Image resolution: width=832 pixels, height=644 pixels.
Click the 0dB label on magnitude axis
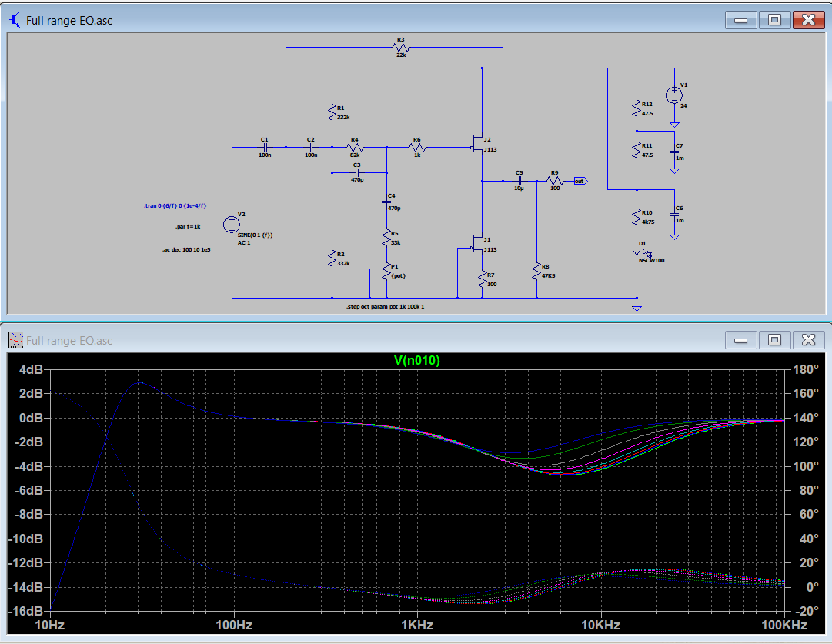[x=31, y=418]
